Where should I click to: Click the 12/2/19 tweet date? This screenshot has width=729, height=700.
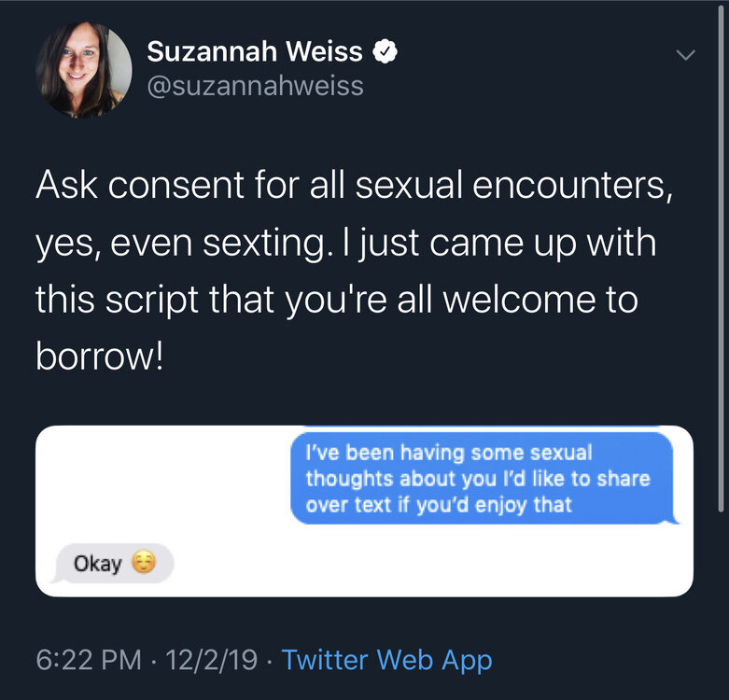211,661
